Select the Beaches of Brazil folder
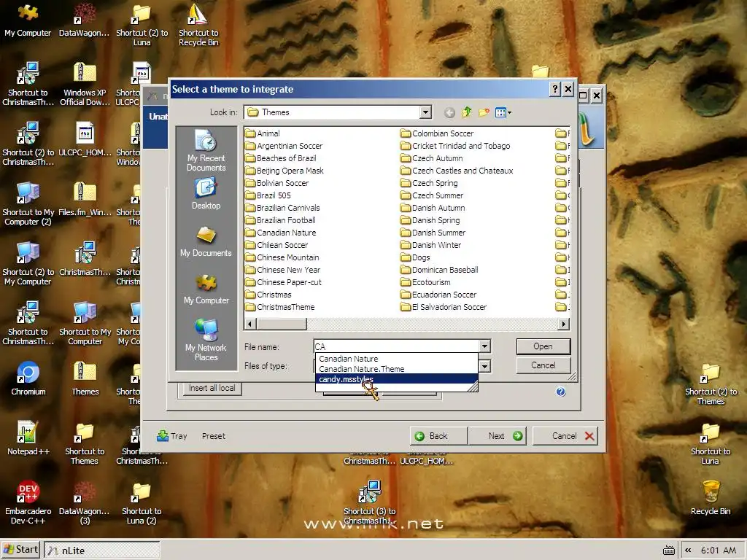Image resolution: width=747 pixels, height=560 pixels. (281, 158)
